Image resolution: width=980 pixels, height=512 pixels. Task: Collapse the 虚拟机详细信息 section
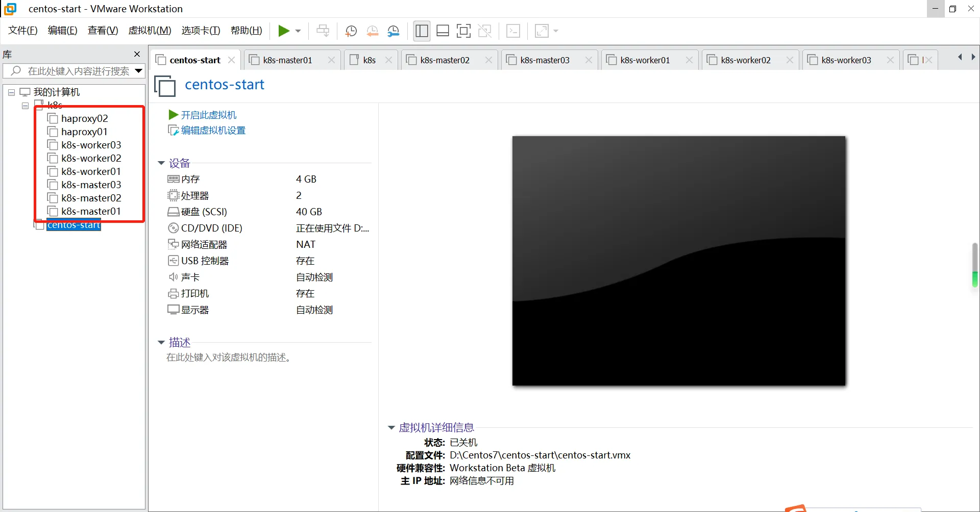(391, 428)
